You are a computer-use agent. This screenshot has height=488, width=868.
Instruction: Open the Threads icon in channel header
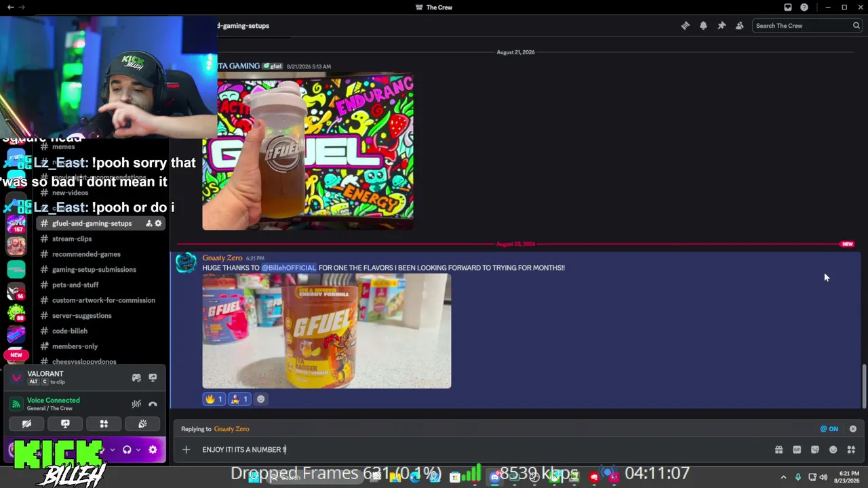point(685,26)
